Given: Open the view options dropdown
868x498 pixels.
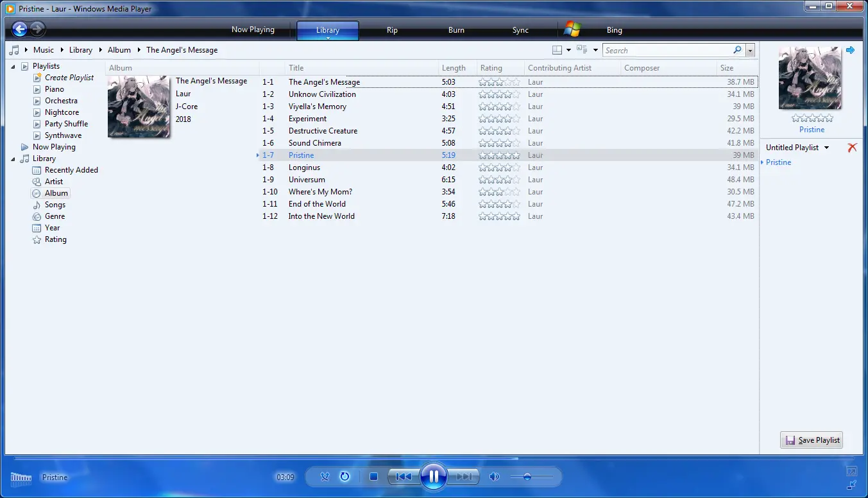Looking at the screenshot, I should point(595,50).
